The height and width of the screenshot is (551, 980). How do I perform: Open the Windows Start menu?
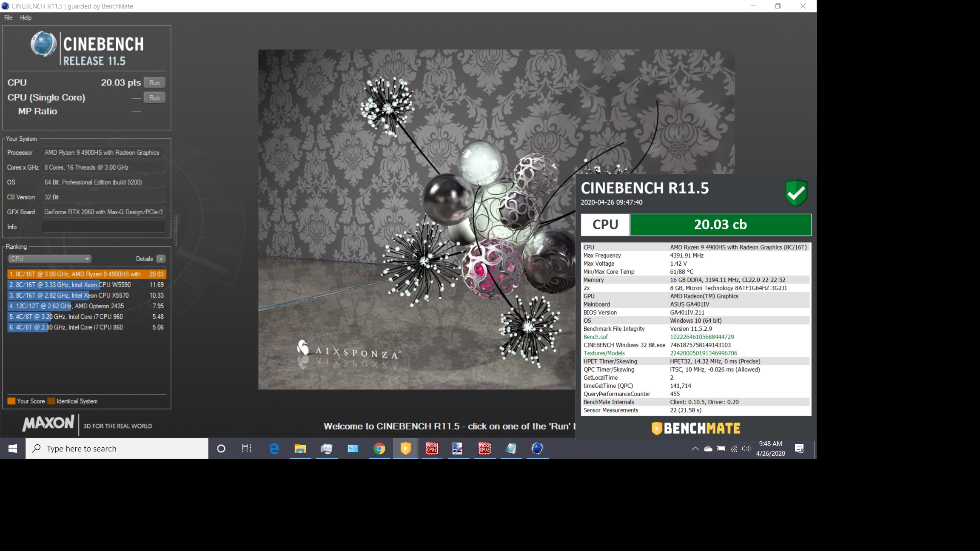pyautogui.click(x=13, y=449)
